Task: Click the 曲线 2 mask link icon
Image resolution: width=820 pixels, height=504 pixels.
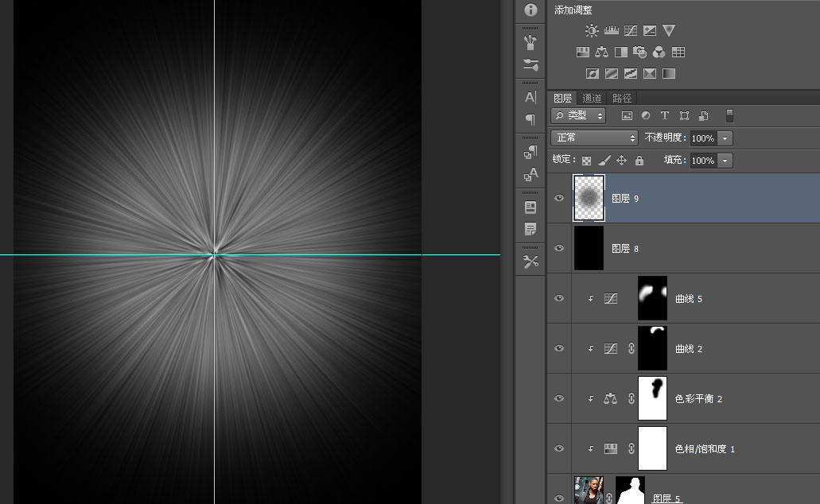Action: (x=632, y=349)
